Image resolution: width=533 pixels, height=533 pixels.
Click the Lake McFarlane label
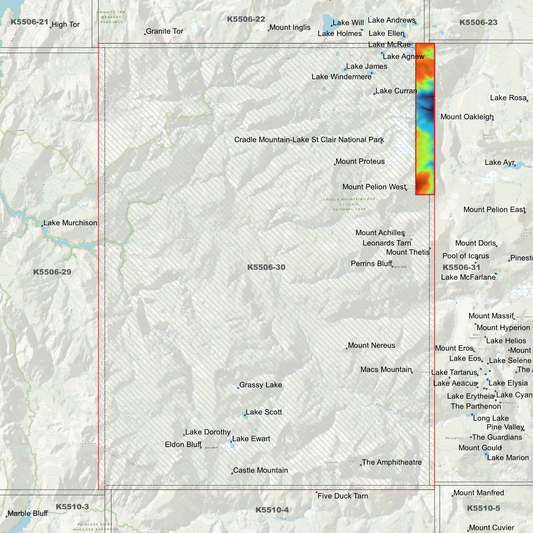click(x=468, y=277)
